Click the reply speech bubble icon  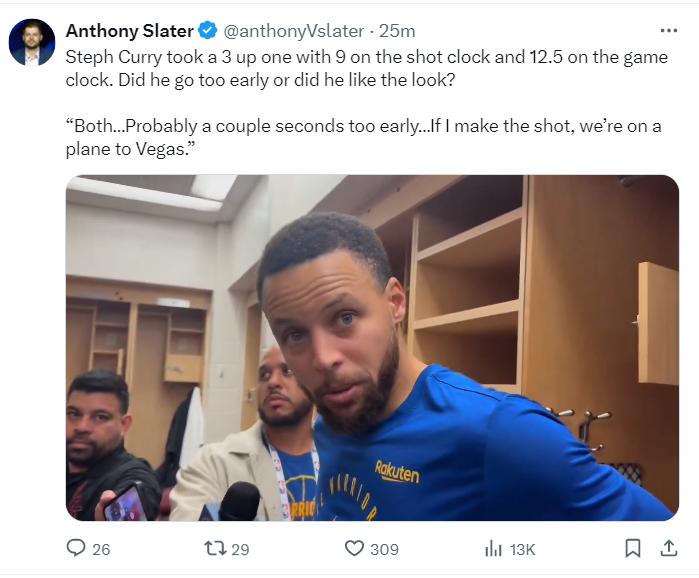coord(76,548)
